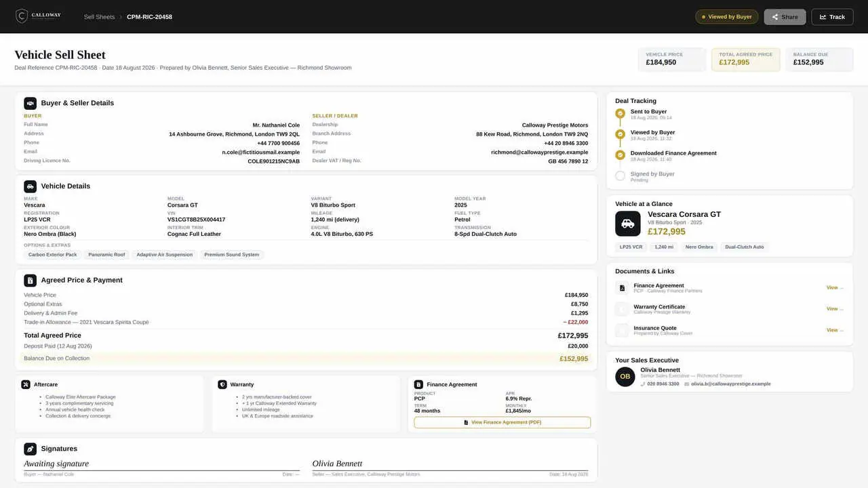
Task: Click the Finance Agreement section icon
Action: pos(418,384)
